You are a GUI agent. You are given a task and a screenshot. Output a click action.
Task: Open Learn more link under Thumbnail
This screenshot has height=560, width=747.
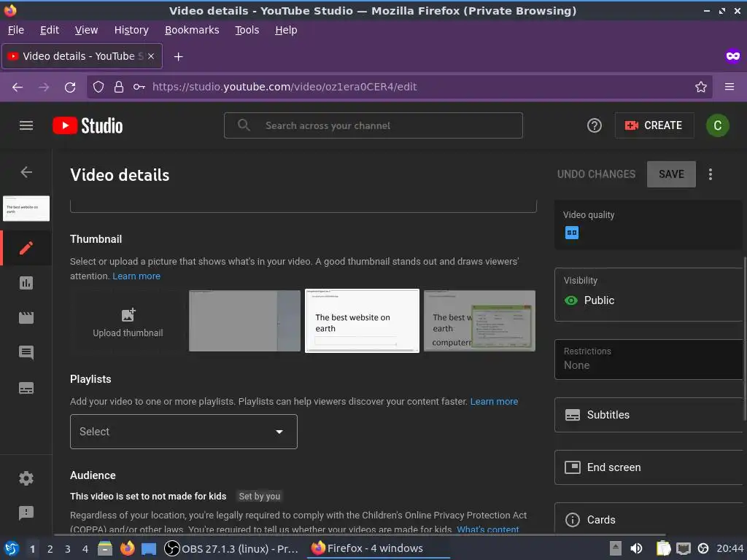pos(136,276)
